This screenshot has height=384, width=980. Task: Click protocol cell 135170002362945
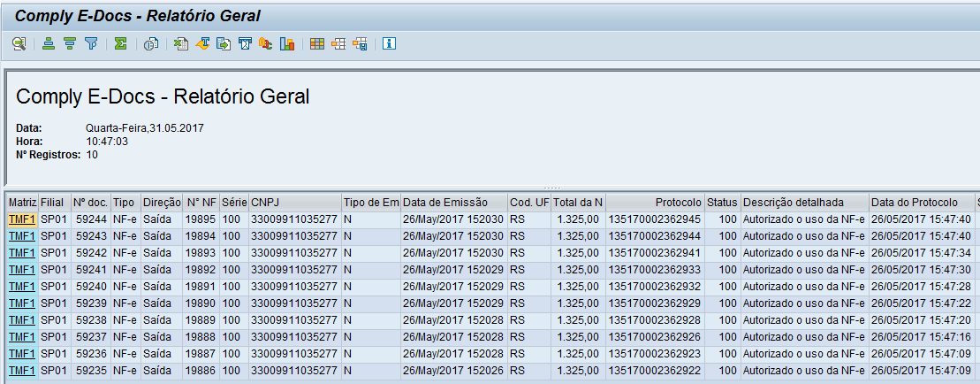pos(655,219)
